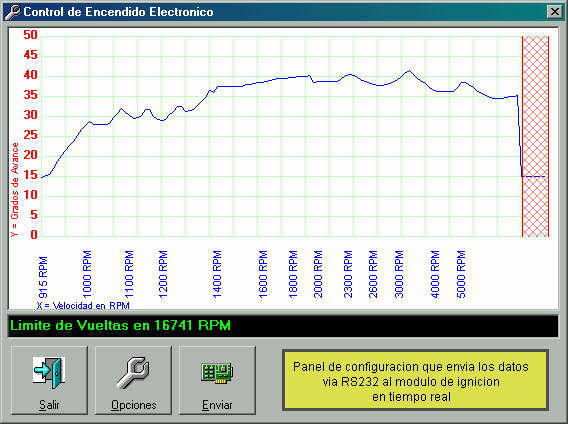Click the curve start point at 15 degrees

[x=42, y=177]
